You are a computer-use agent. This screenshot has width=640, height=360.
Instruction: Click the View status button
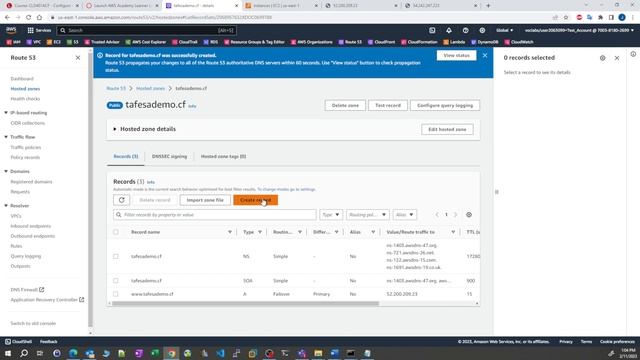point(456,56)
